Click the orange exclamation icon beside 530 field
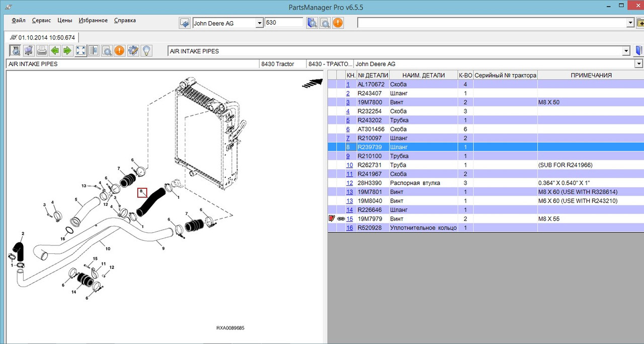The image size is (644, 344). click(x=338, y=23)
